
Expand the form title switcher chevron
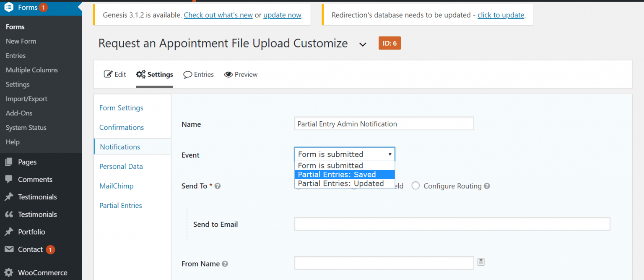[362, 44]
